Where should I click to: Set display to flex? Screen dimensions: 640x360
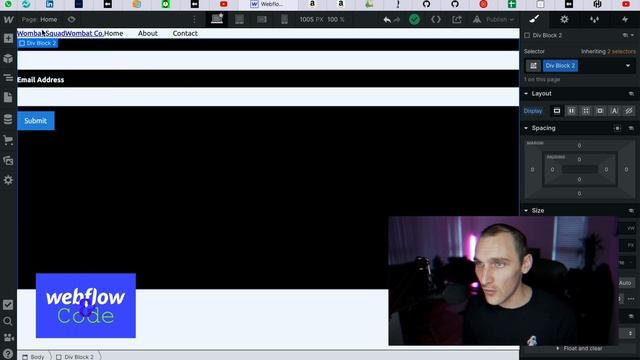click(571, 111)
